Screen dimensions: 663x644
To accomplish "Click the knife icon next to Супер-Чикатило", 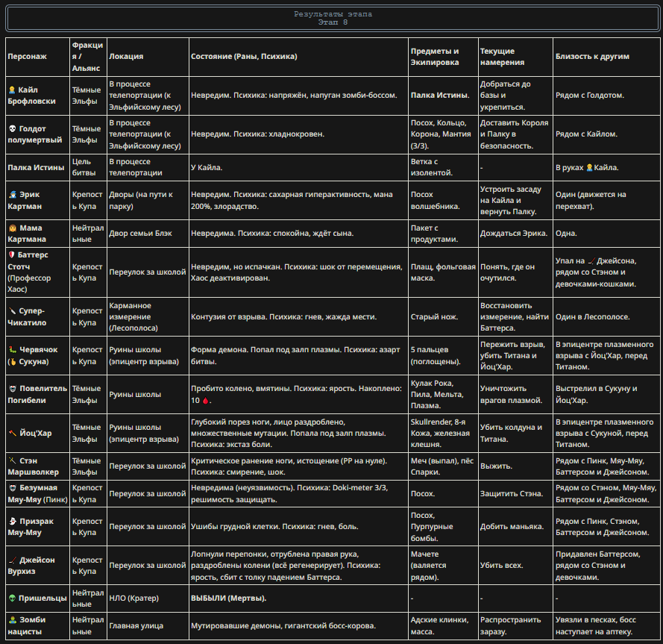I will [x=13, y=311].
